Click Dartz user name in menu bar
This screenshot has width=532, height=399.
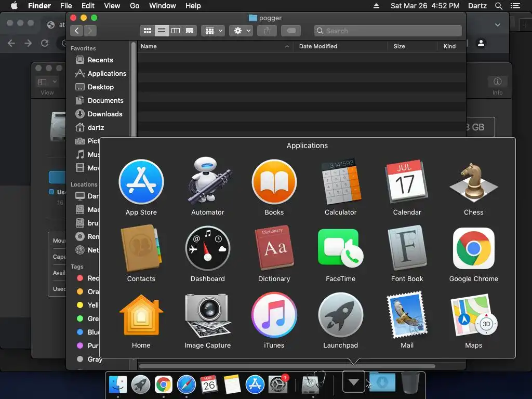tap(477, 6)
